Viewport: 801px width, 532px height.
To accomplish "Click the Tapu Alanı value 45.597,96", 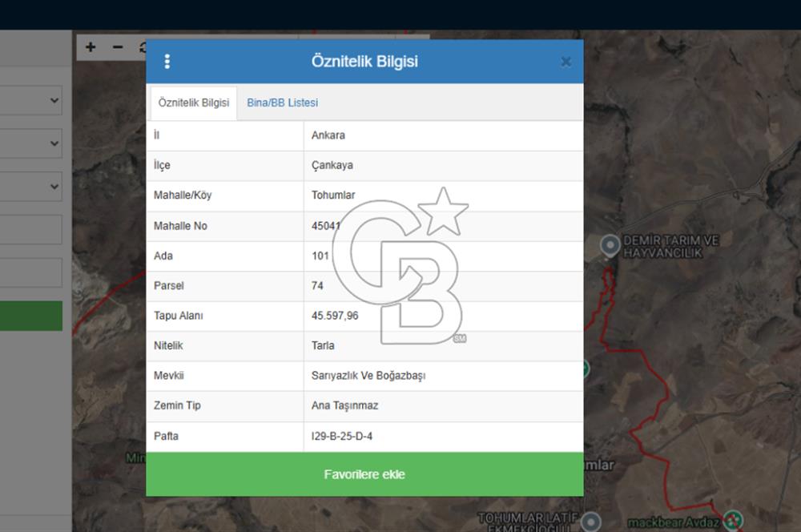I will (x=335, y=316).
